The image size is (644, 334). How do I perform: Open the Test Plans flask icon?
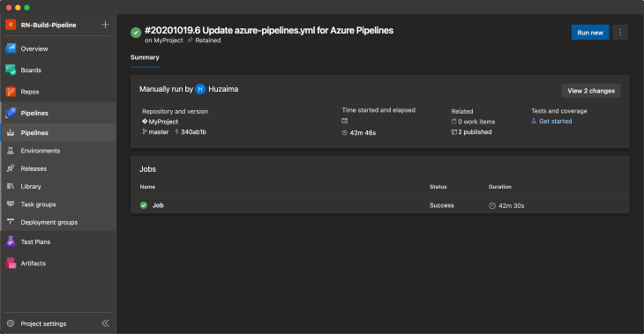[x=11, y=241]
